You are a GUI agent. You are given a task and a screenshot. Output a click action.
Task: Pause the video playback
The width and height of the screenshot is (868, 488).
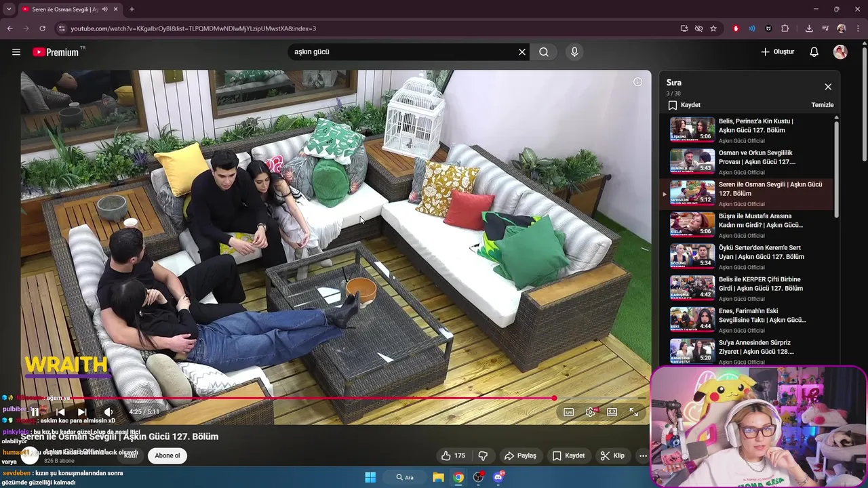pyautogui.click(x=35, y=411)
